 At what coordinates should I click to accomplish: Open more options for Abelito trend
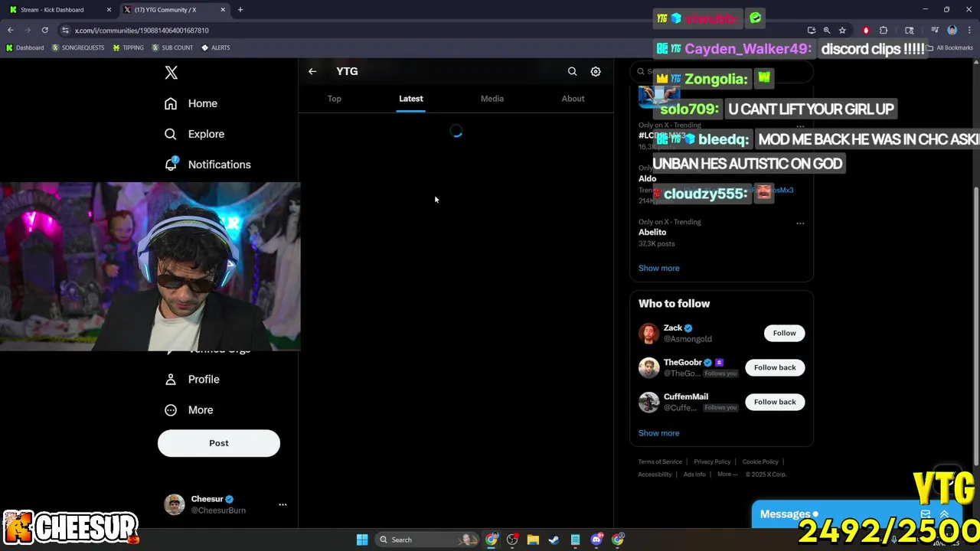(x=800, y=223)
